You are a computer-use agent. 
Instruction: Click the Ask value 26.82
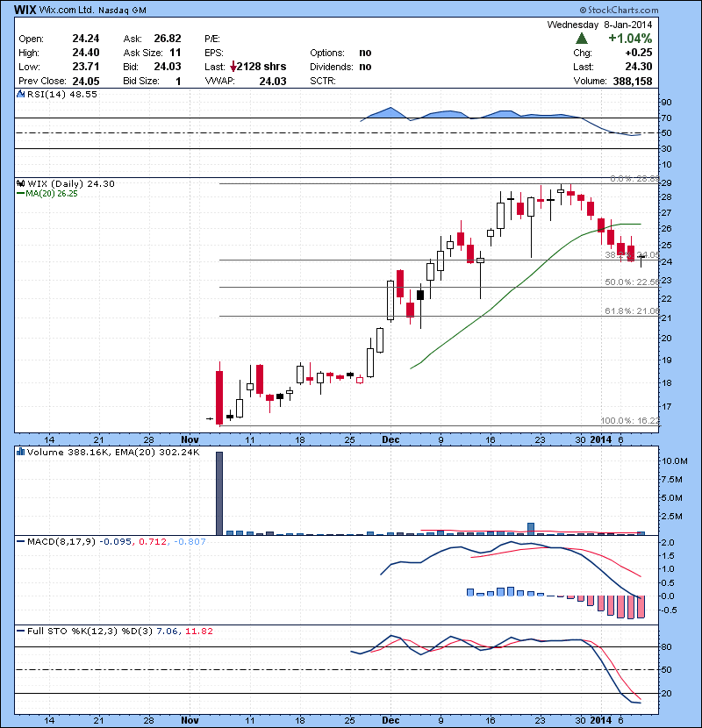pos(168,39)
